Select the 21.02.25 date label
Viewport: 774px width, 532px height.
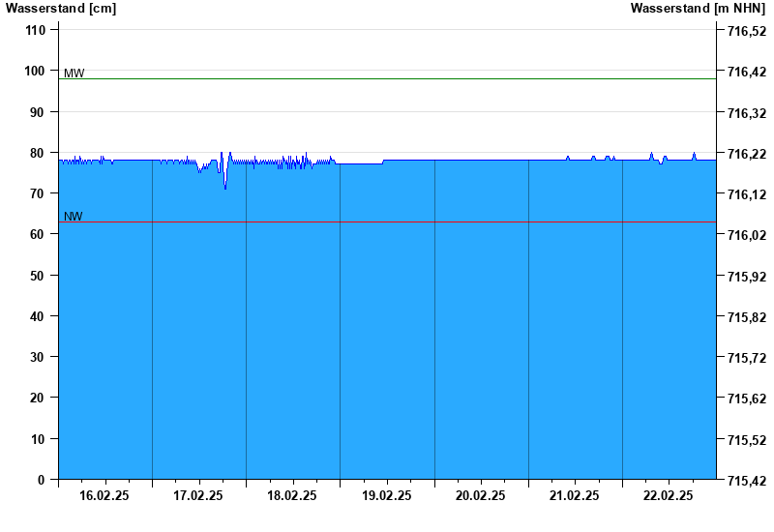tap(574, 495)
